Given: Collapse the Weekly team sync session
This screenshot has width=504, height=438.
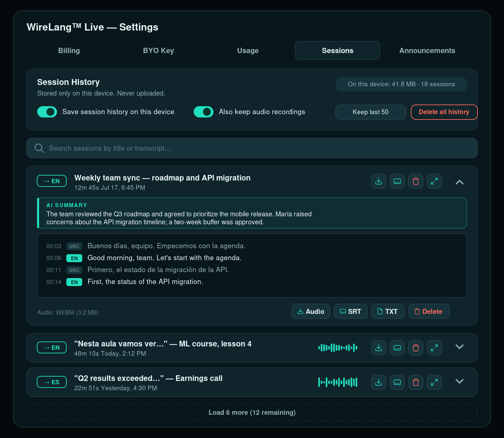Looking at the screenshot, I should point(460,182).
